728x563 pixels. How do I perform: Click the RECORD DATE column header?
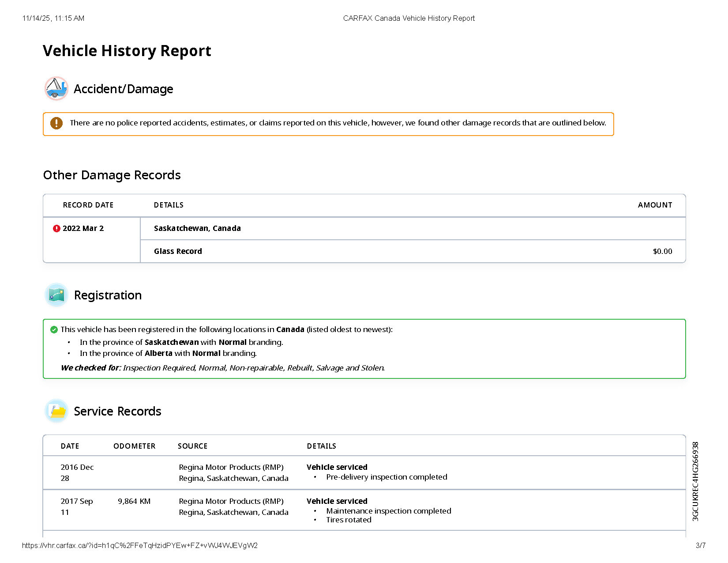pos(88,205)
